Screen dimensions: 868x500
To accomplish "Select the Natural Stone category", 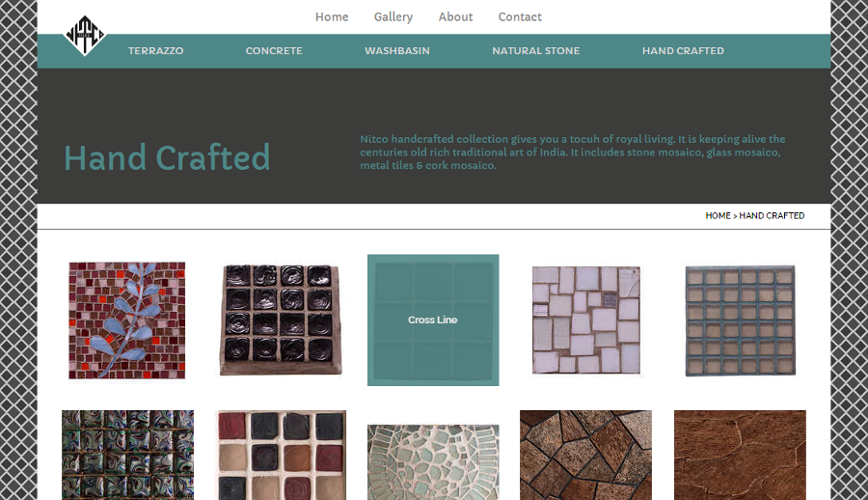I will [536, 50].
